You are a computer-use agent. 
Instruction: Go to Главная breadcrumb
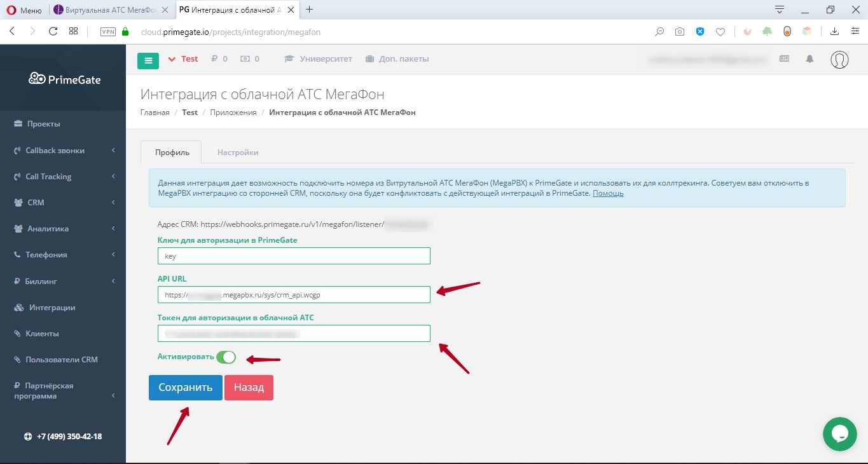(155, 113)
